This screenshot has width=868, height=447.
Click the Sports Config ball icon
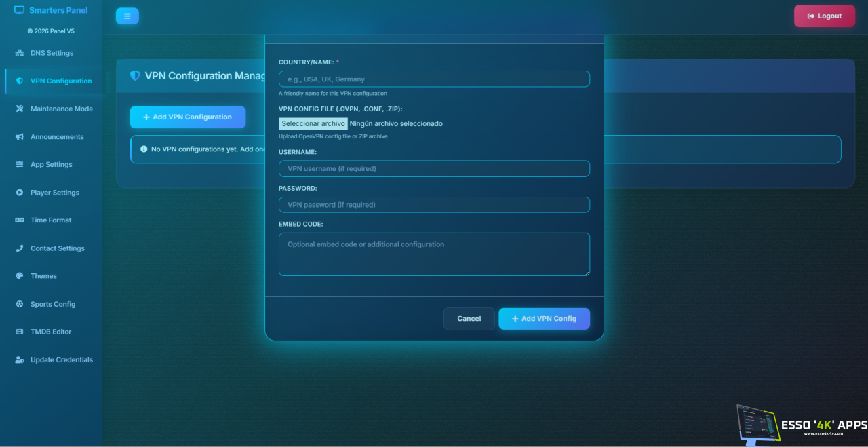click(20, 304)
